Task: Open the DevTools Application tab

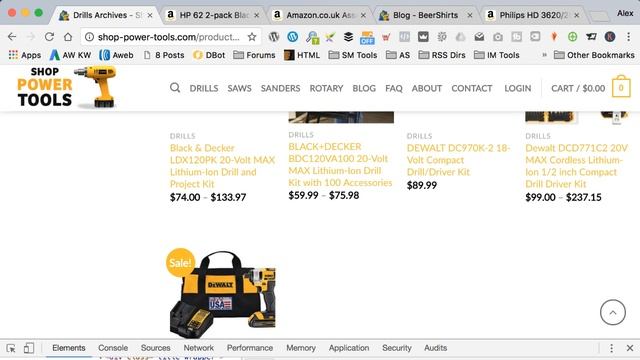Action: pos(349,348)
